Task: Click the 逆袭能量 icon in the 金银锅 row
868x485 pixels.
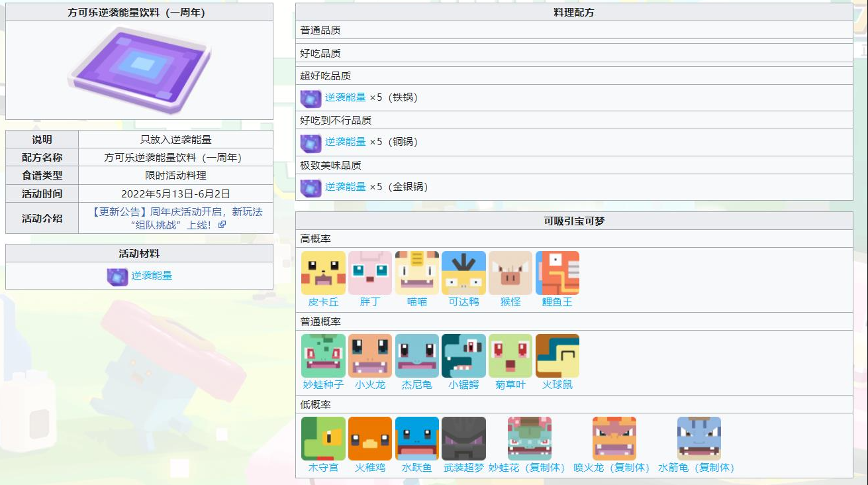Action: (311, 188)
